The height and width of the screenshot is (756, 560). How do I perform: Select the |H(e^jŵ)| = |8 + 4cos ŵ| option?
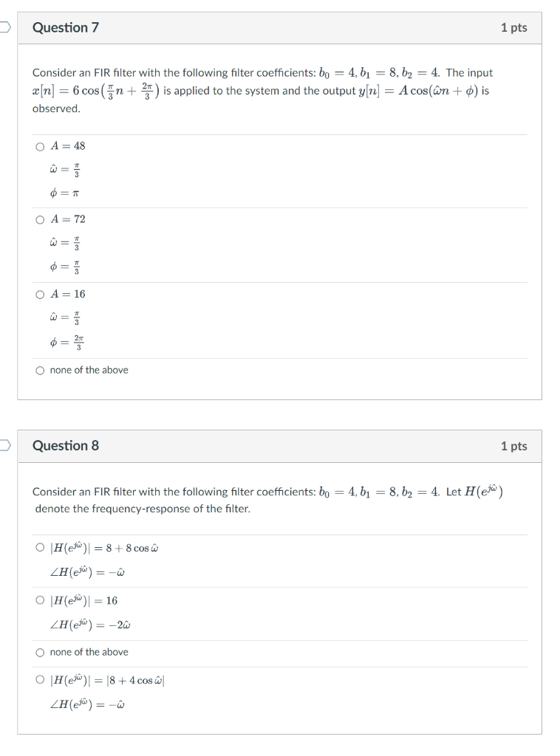click(x=40, y=680)
